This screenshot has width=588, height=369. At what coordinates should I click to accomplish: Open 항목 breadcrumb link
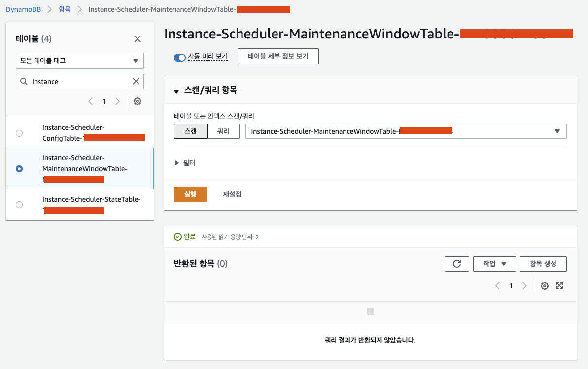(65, 9)
